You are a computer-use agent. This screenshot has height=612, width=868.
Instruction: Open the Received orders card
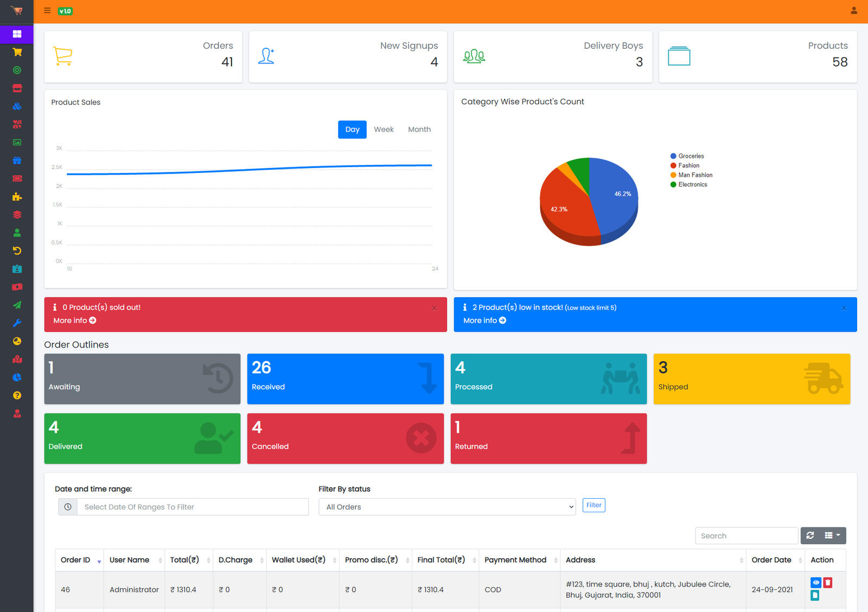pyautogui.click(x=345, y=379)
